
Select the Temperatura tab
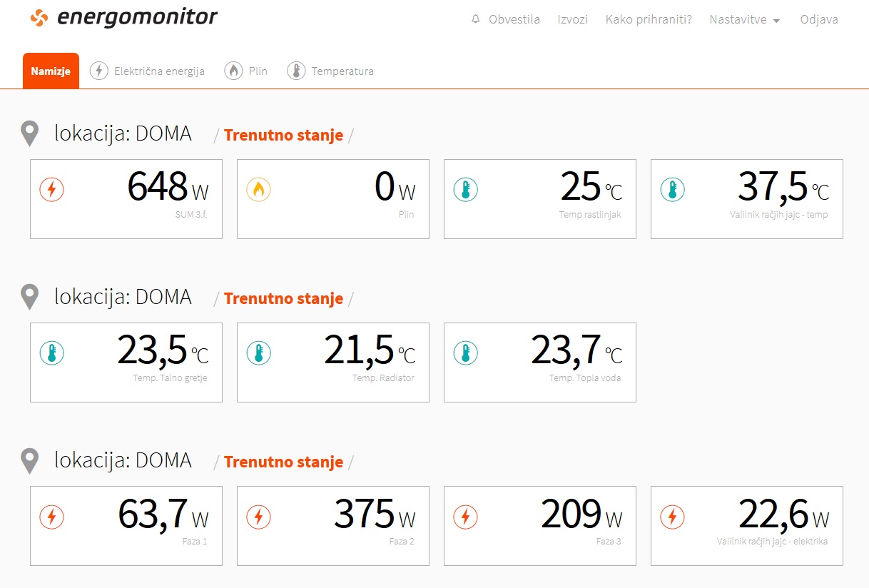click(330, 71)
